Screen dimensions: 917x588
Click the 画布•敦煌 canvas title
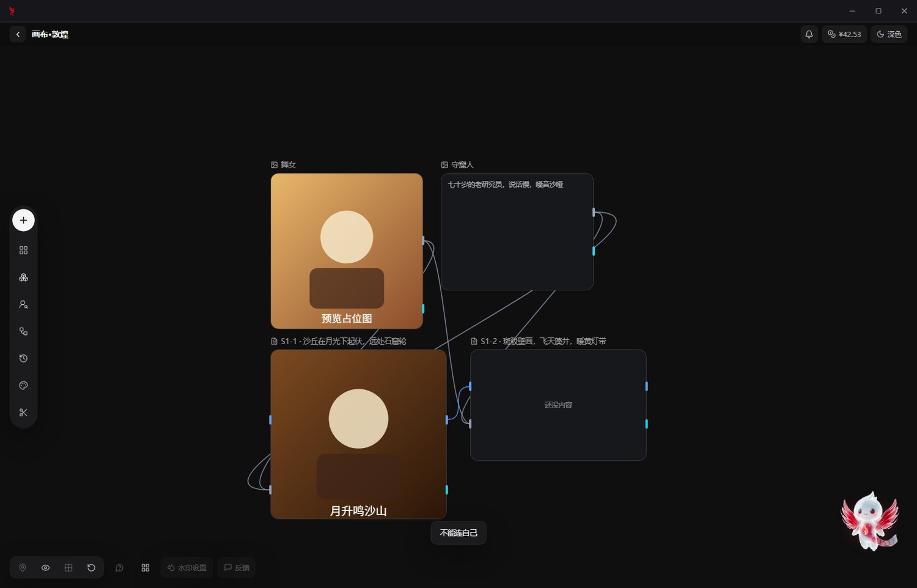(50, 34)
